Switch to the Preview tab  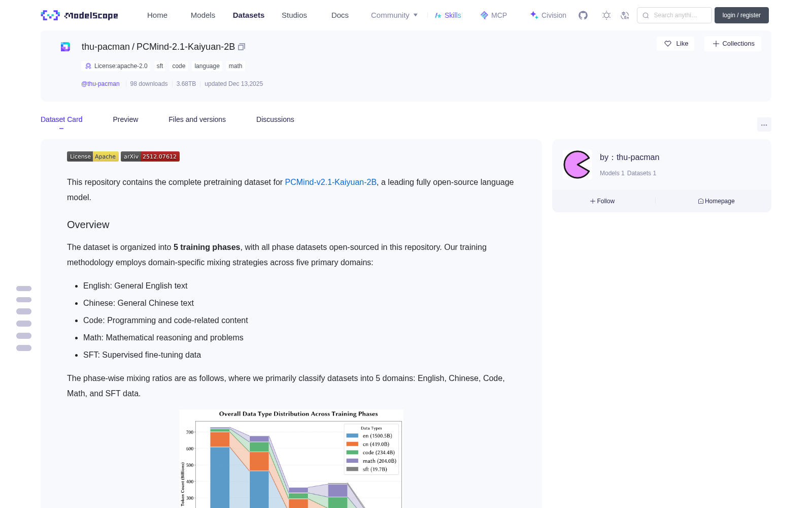coord(125,119)
